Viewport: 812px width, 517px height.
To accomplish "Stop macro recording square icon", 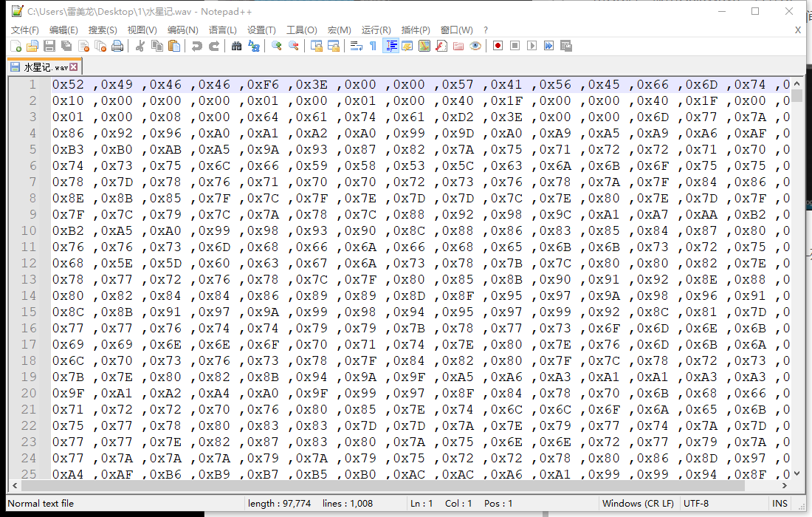I will (x=515, y=46).
